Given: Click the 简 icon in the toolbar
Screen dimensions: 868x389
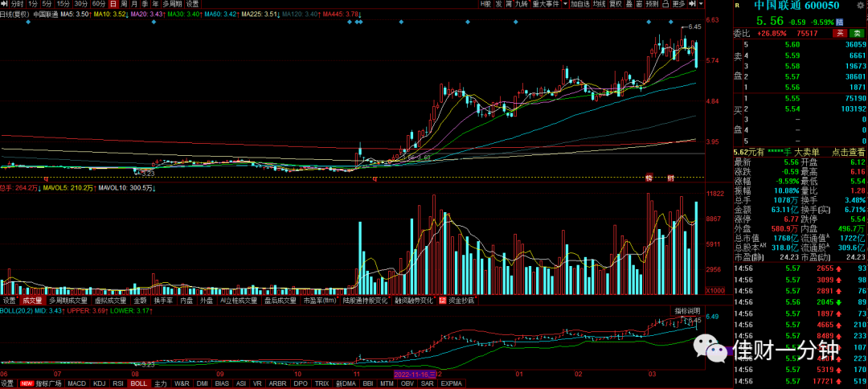Looking at the screenshot, I should point(508,4).
